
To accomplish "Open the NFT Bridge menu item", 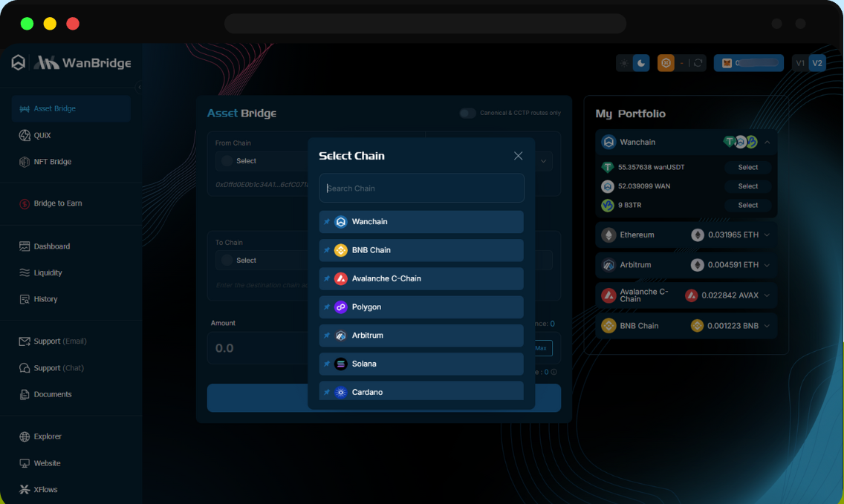I will click(x=52, y=162).
